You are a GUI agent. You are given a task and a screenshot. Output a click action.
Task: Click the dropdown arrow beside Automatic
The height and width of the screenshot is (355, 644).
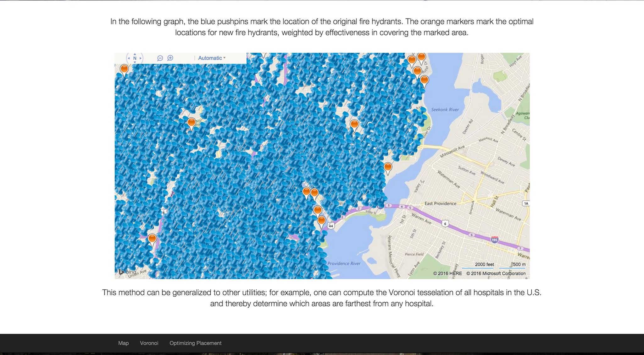click(x=225, y=58)
